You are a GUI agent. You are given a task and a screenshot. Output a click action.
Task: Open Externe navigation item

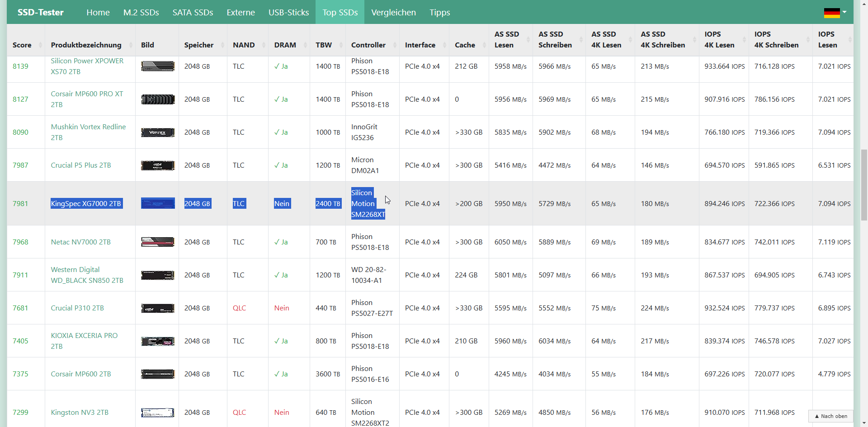(x=241, y=13)
